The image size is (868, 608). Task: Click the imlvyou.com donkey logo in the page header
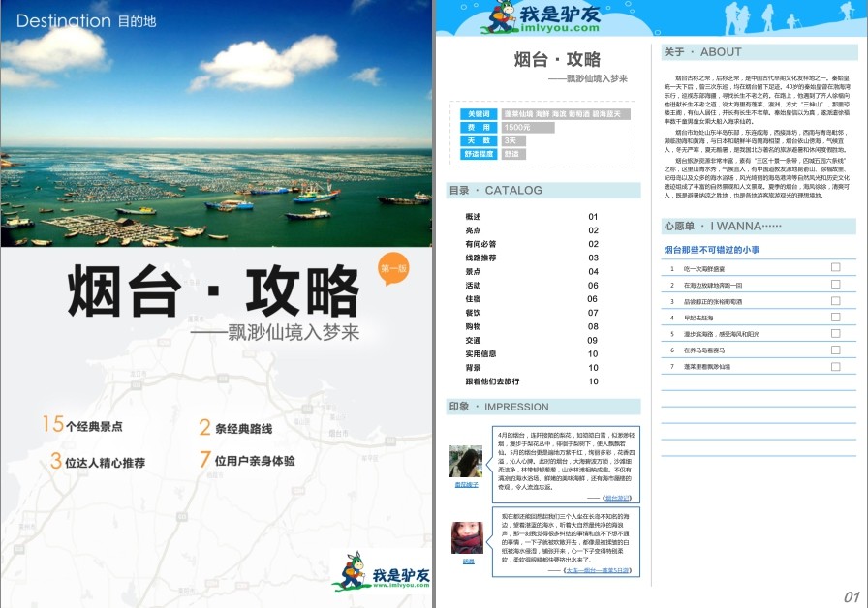click(542, 17)
